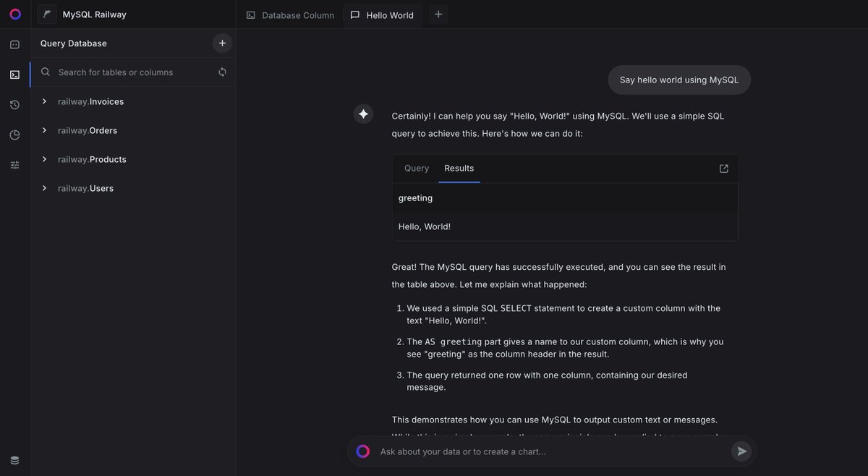Open the charts pie icon in sidebar
This screenshot has height=476, width=868.
tap(14, 135)
